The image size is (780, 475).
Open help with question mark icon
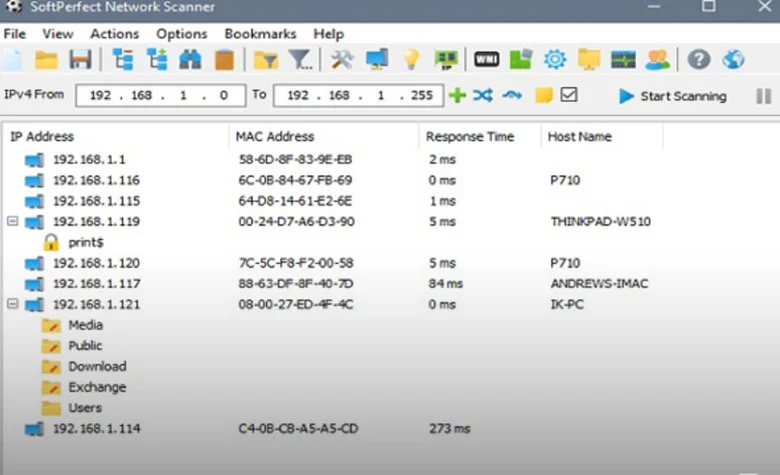point(699,60)
